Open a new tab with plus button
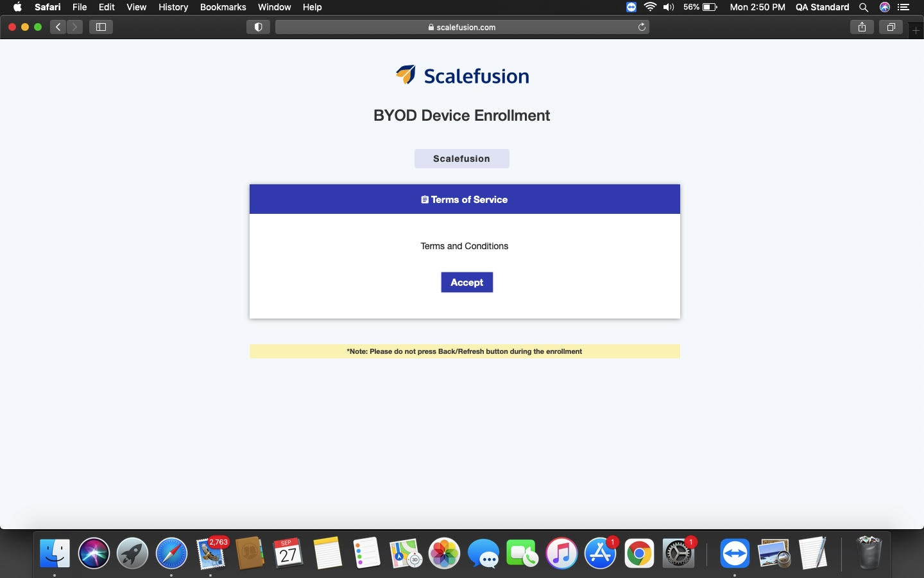 (916, 30)
